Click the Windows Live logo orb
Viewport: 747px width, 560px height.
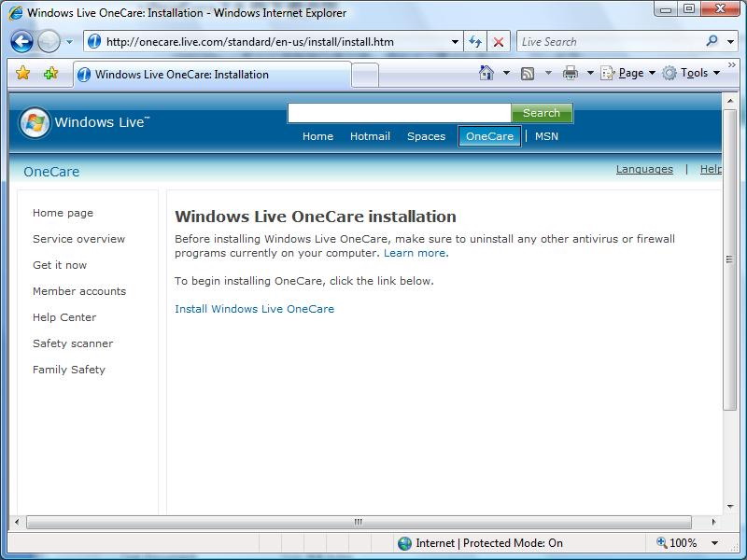click(35, 122)
